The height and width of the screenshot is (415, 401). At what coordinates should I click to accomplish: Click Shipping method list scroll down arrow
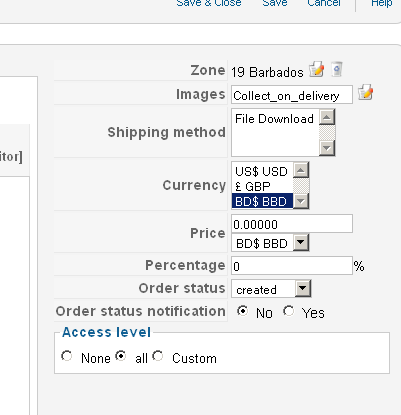click(x=327, y=148)
